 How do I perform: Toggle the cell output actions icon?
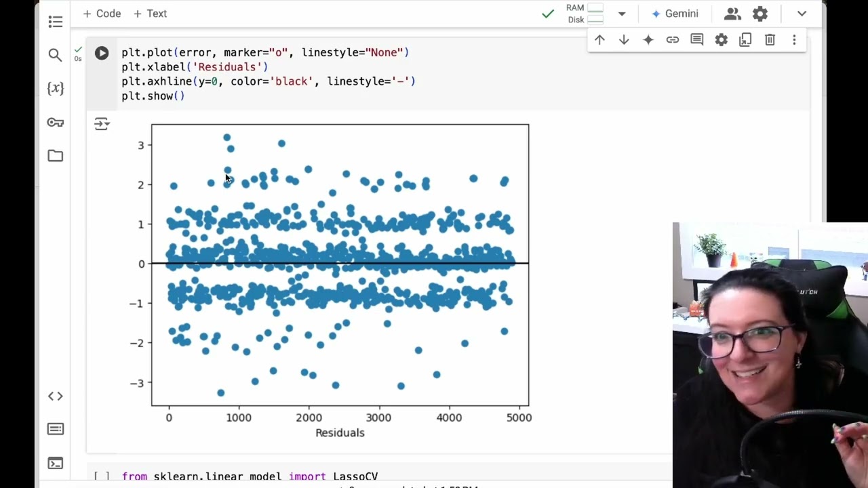(102, 123)
